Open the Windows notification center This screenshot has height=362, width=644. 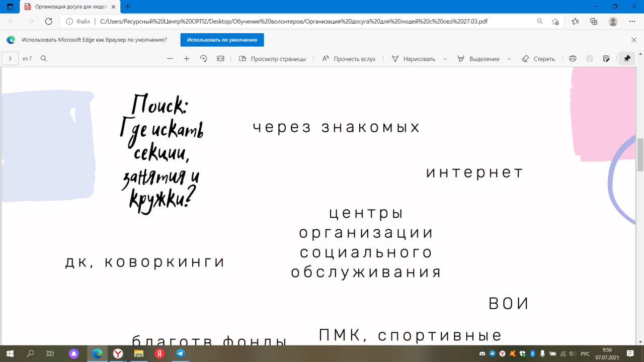pos(630,353)
